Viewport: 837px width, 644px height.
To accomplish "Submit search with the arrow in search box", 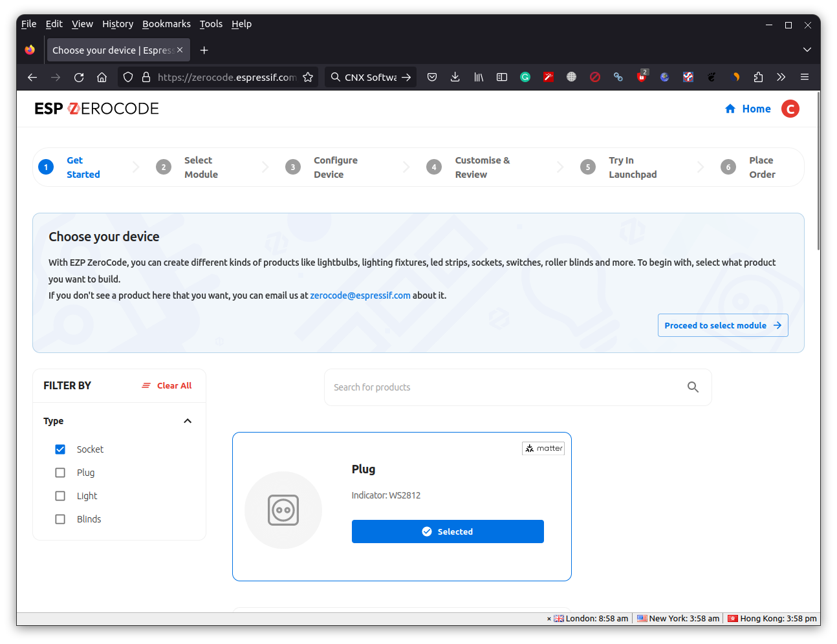I will pos(406,77).
